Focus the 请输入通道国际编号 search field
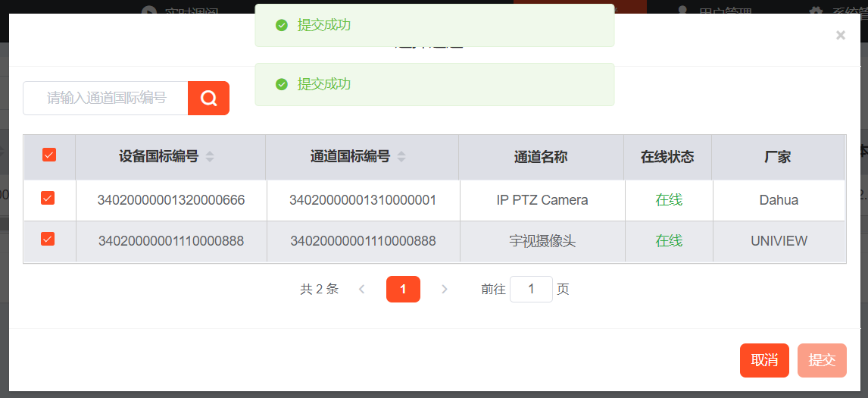The width and height of the screenshot is (868, 398). pos(106,98)
